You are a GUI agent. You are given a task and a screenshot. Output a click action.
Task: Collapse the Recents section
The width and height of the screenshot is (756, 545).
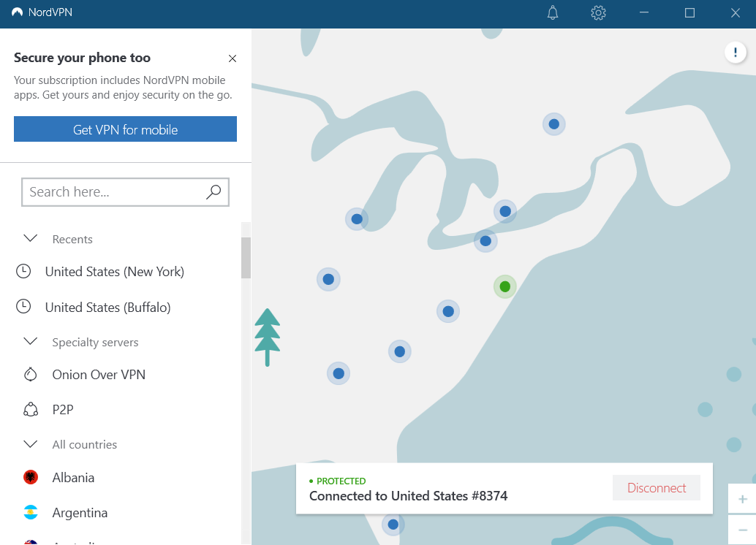click(31, 238)
